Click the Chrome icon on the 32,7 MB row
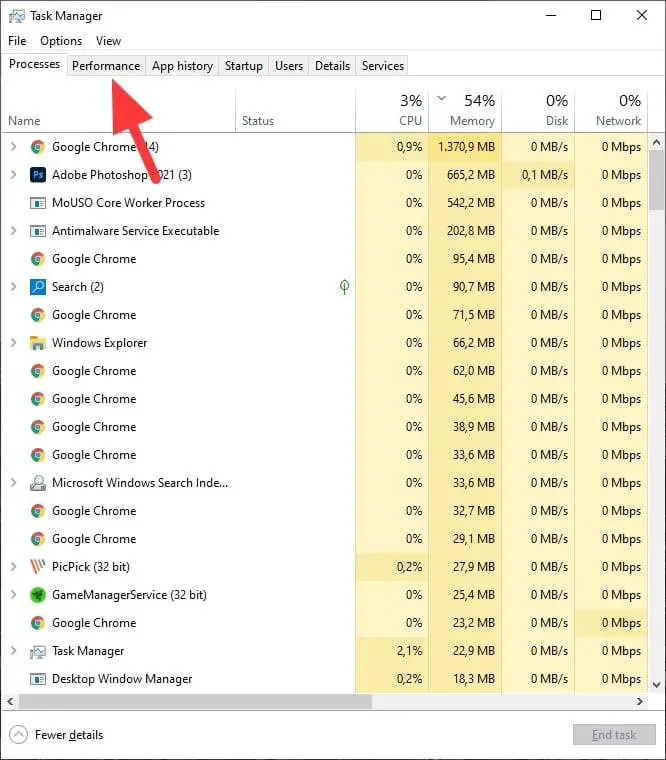Image resolution: width=666 pixels, height=760 pixels. (x=38, y=511)
